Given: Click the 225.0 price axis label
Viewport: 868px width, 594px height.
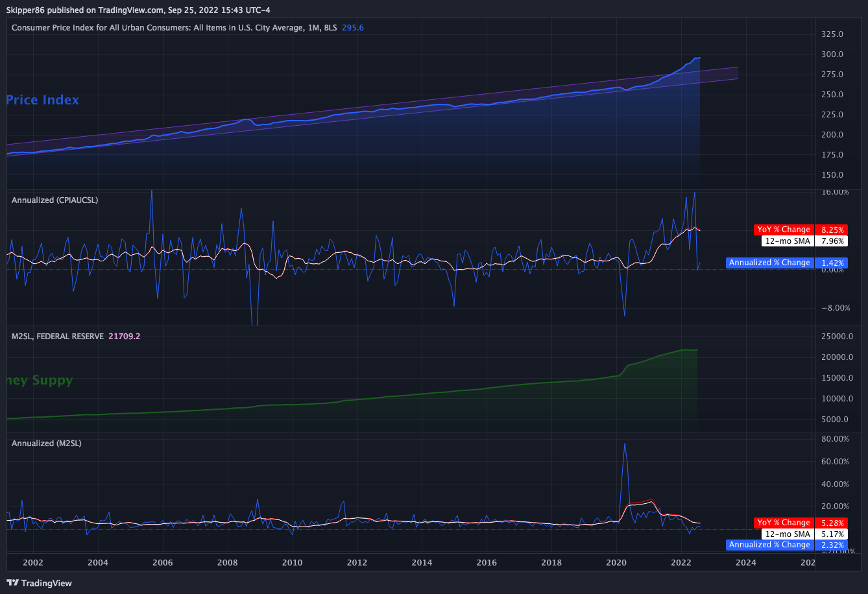Looking at the screenshot, I should click(832, 114).
